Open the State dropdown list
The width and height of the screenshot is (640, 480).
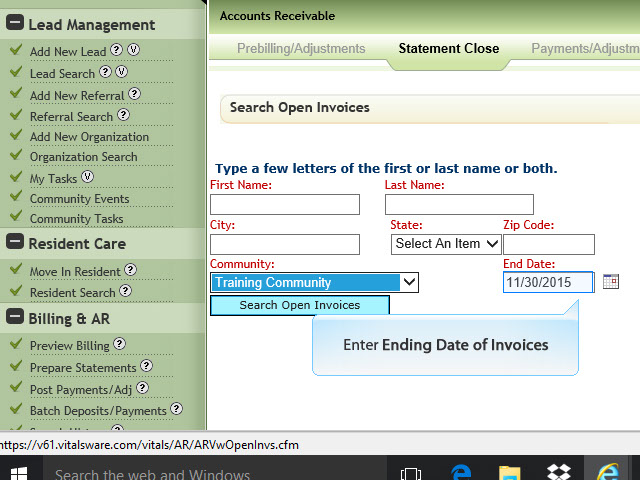point(446,243)
